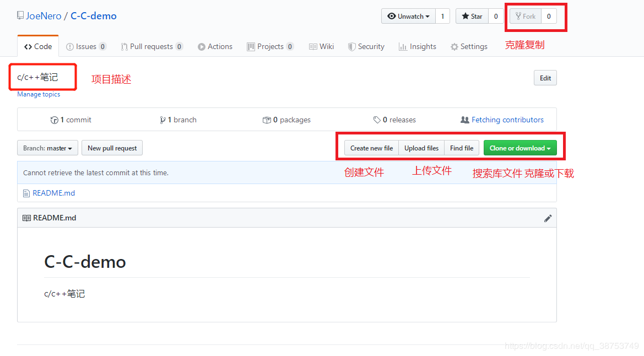Click the book icon in README.md header
The height and width of the screenshot is (356, 644).
[26, 218]
